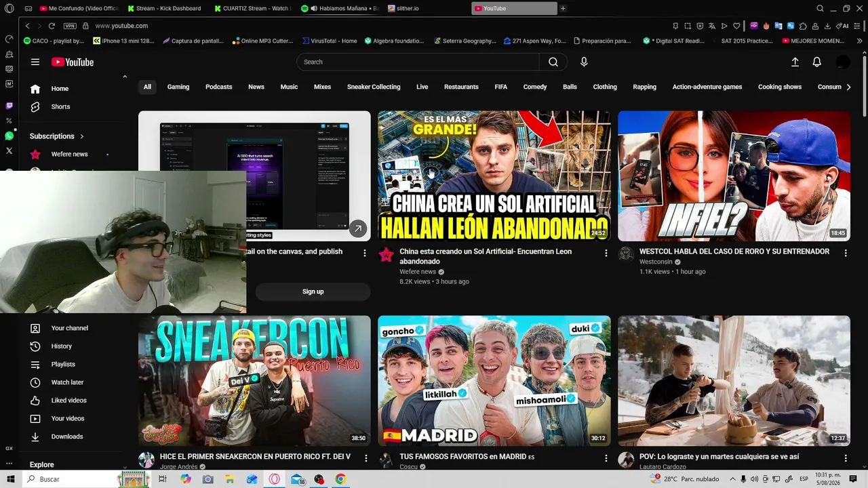Open the Windows Start menu
868x488 pixels.
[11, 479]
